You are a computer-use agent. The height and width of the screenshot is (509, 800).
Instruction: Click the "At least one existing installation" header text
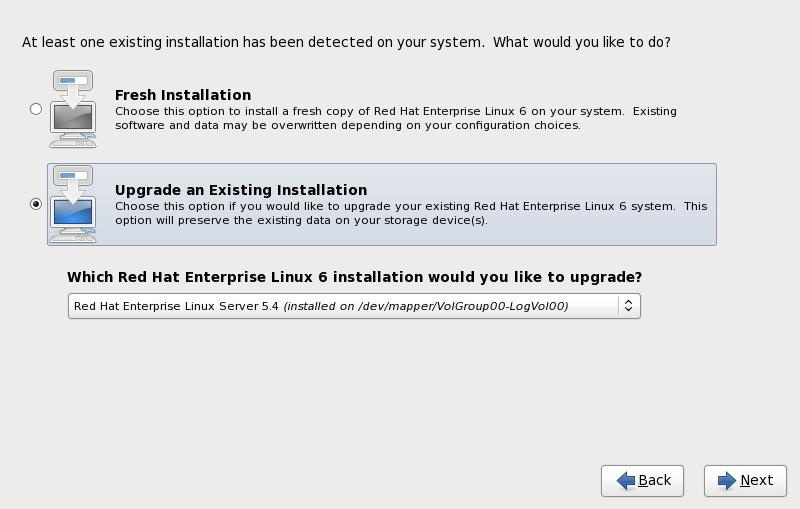coord(346,43)
